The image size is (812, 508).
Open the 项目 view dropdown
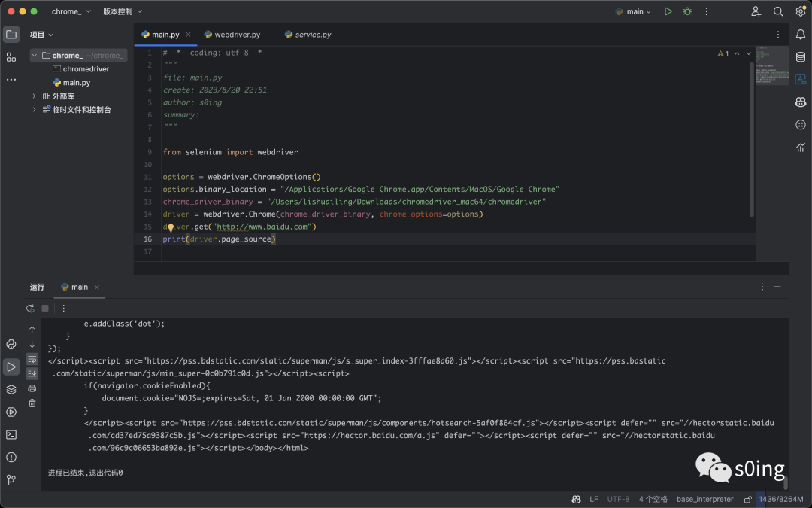(x=41, y=35)
